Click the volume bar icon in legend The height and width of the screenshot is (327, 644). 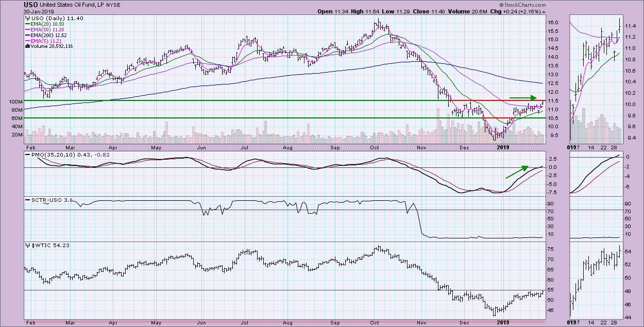coord(26,46)
